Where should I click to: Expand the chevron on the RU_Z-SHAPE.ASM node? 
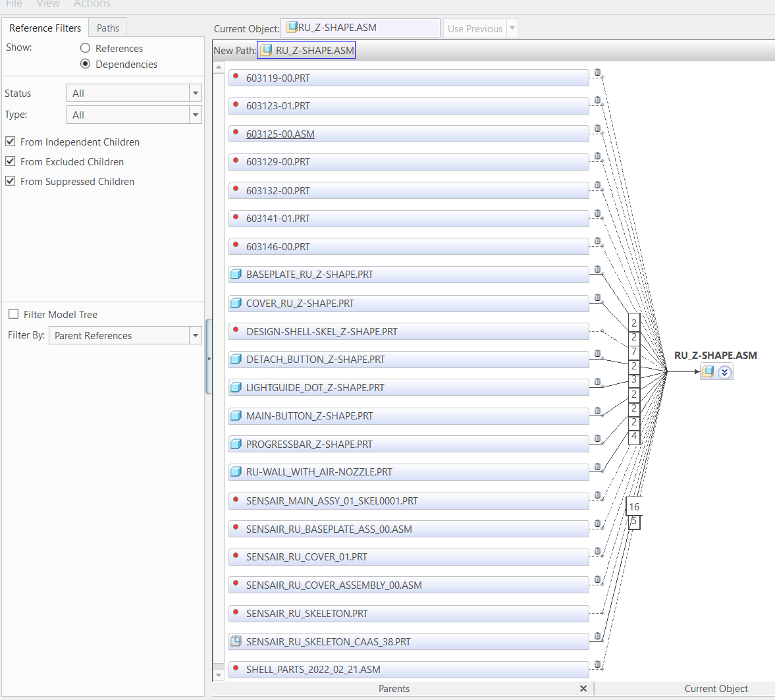point(724,371)
